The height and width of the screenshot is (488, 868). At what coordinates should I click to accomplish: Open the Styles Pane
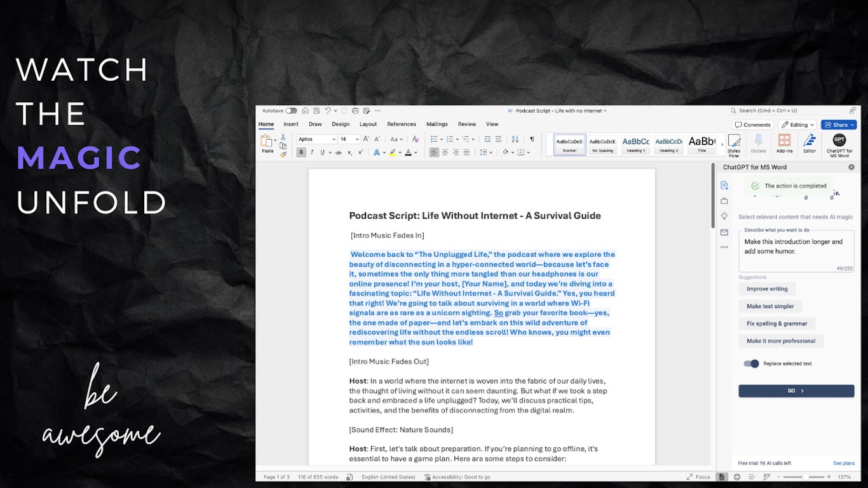[x=734, y=145]
